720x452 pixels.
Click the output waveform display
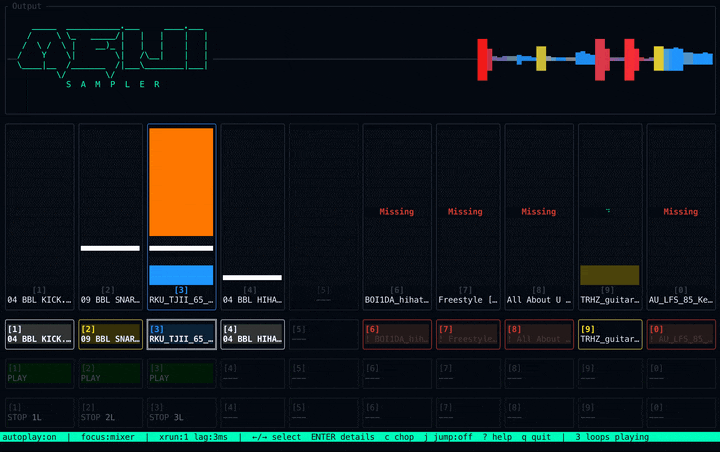tap(580, 60)
